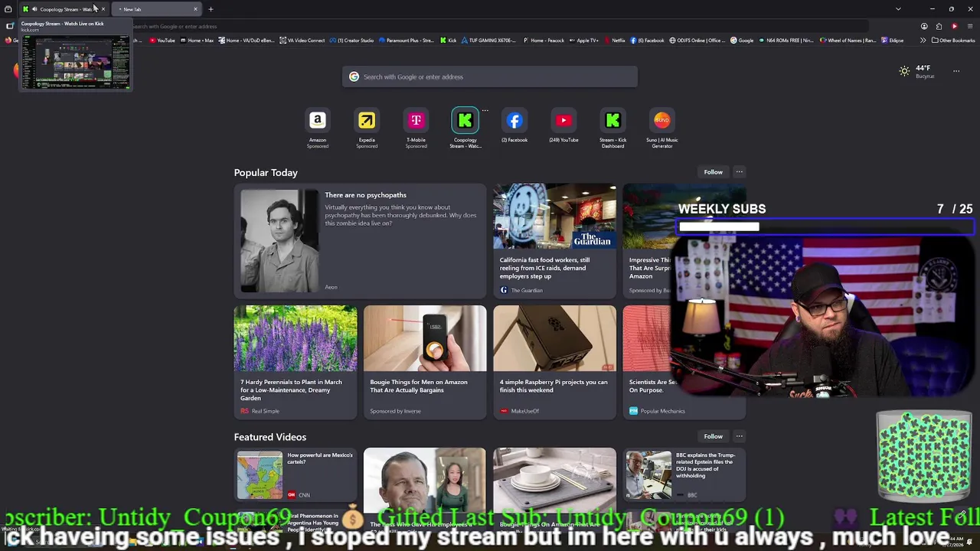Open the Home - Peacock bookmark
The width and height of the screenshot is (980, 551).
(x=544, y=41)
